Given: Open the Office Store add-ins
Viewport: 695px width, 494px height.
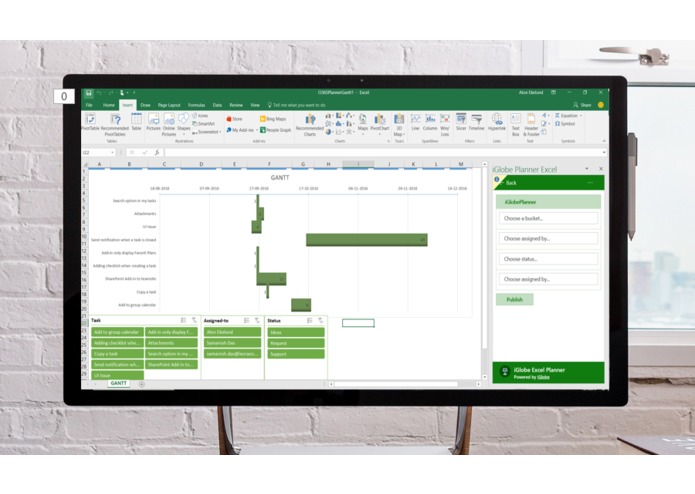Looking at the screenshot, I should [x=234, y=119].
